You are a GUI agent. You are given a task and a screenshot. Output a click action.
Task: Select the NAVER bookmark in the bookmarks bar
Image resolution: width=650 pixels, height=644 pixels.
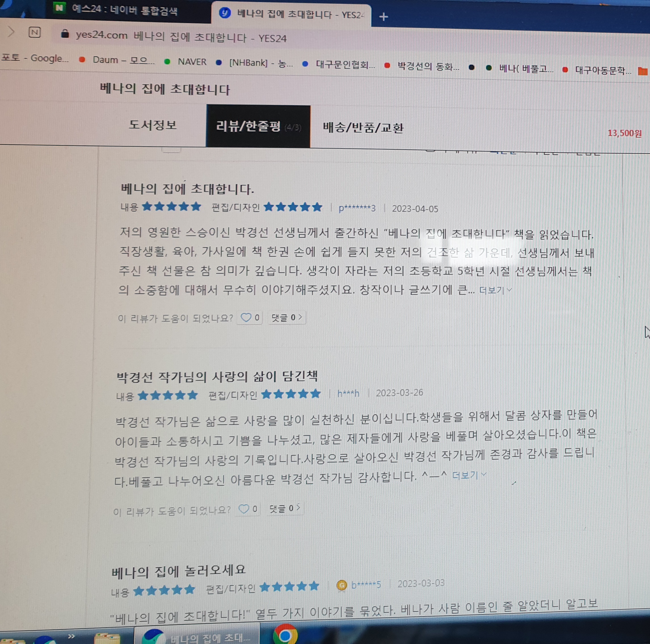(191, 62)
